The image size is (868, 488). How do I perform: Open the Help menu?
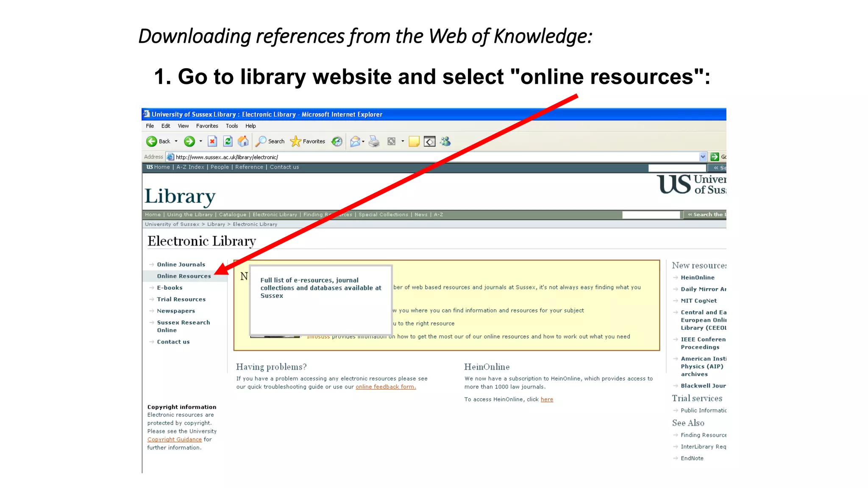pyautogui.click(x=251, y=126)
